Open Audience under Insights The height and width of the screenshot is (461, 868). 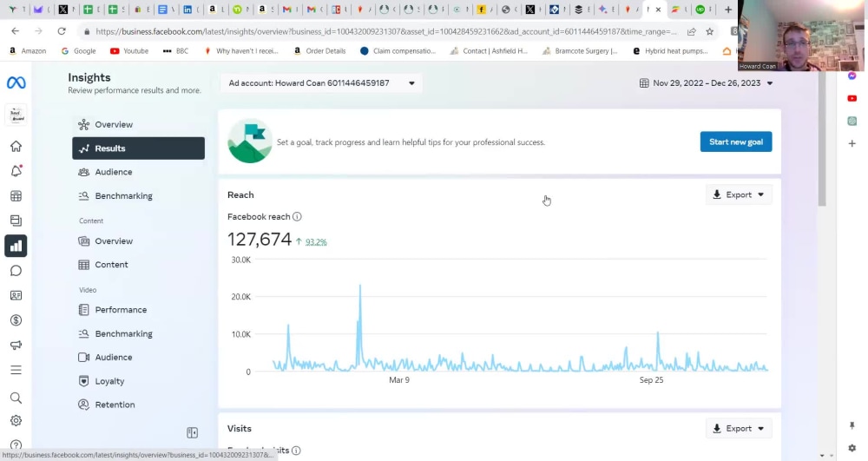tap(138, 172)
